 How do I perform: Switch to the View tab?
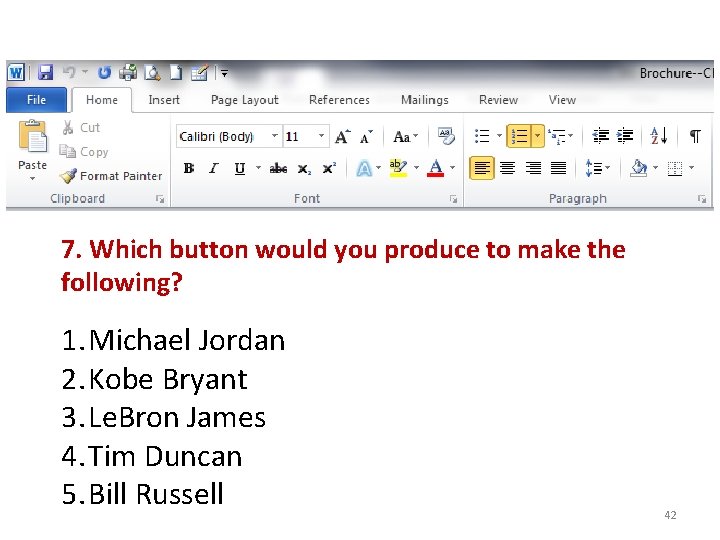(562, 100)
